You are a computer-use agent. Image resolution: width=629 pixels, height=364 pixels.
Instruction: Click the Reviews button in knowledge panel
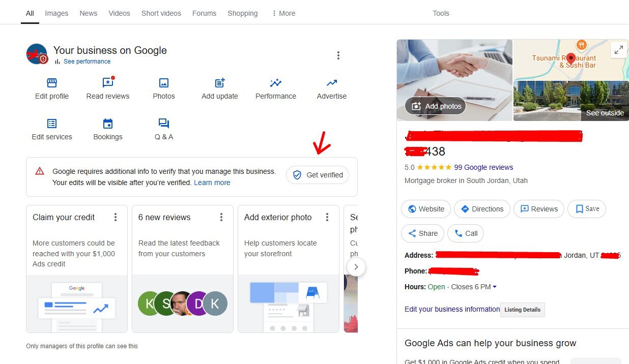pyautogui.click(x=539, y=209)
